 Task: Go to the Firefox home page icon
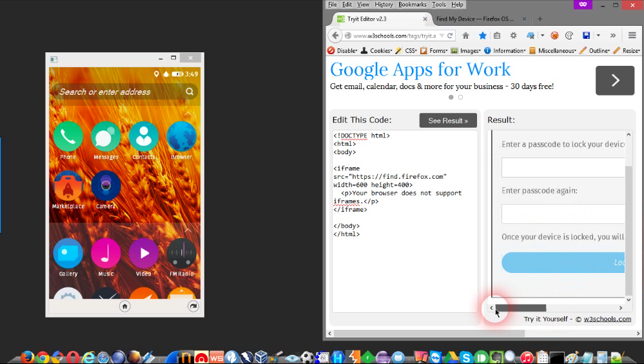pos(465,35)
